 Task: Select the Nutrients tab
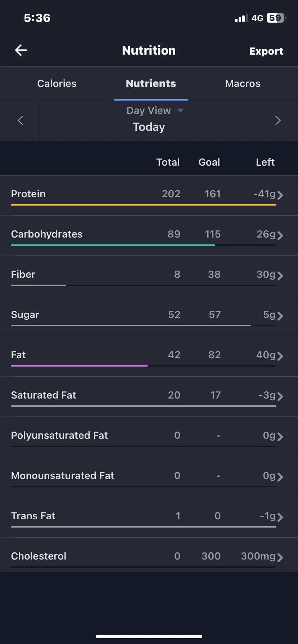(151, 83)
